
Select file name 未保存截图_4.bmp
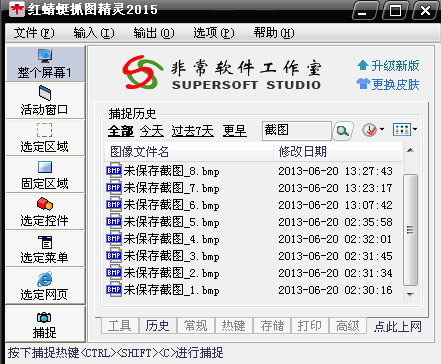coord(172,239)
